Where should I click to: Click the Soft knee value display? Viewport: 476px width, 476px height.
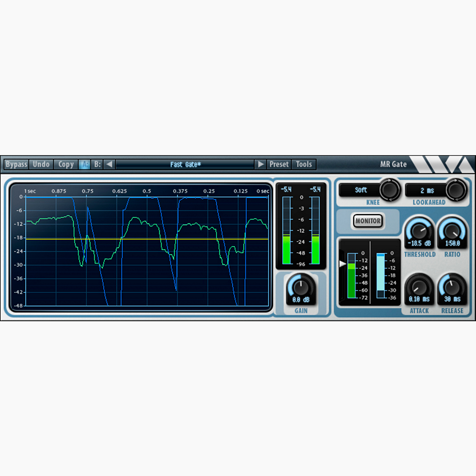[360, 190]
